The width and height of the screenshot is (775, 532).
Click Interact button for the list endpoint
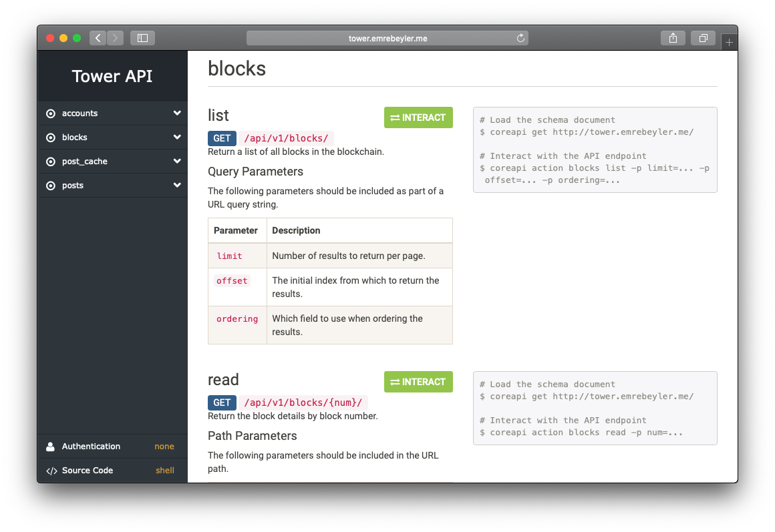tap(418, 117)
